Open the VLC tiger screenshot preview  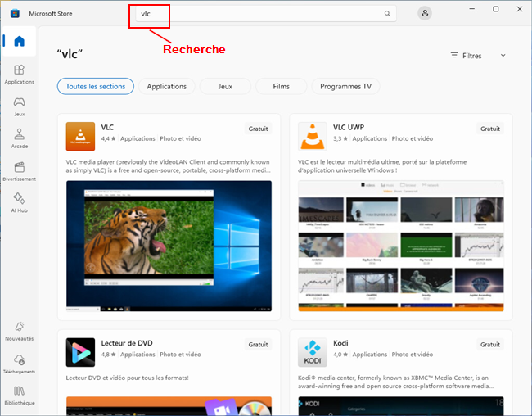pos(169,246)
